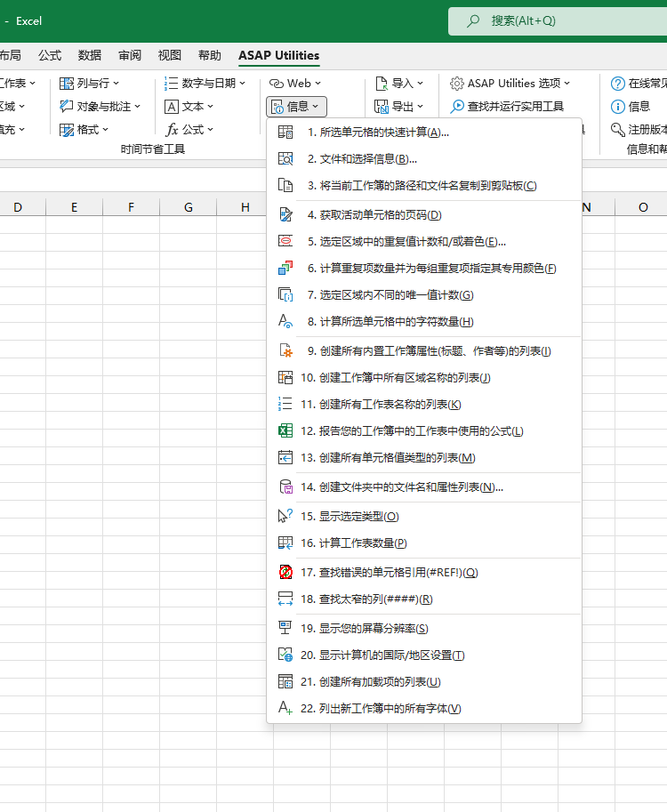The image size is (667, 812).
Task: Click the add-ins list icon for item 21
Action: click(x=285, y=682)
